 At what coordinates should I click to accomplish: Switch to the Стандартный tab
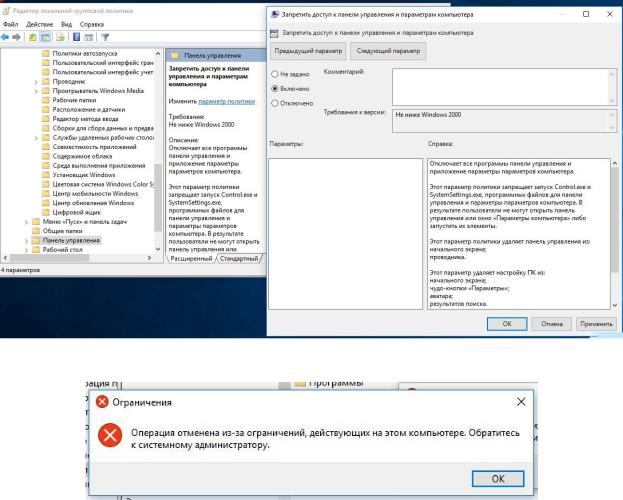[x=239, y=258]
